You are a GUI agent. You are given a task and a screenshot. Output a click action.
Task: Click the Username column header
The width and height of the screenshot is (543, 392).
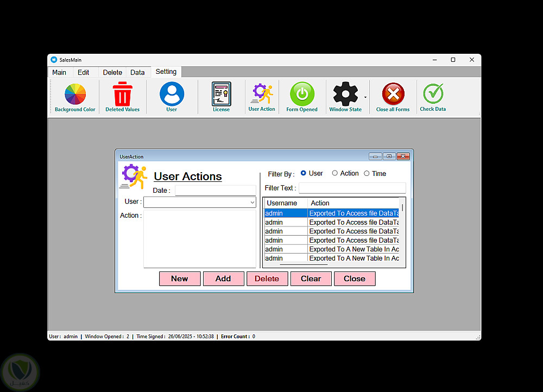286,203
